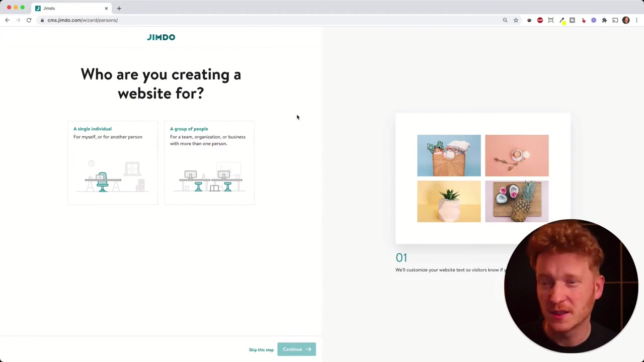This screenshot has height=362, width=644.
Task: Bookmark this page with the star icon
Action: [516, 20]
